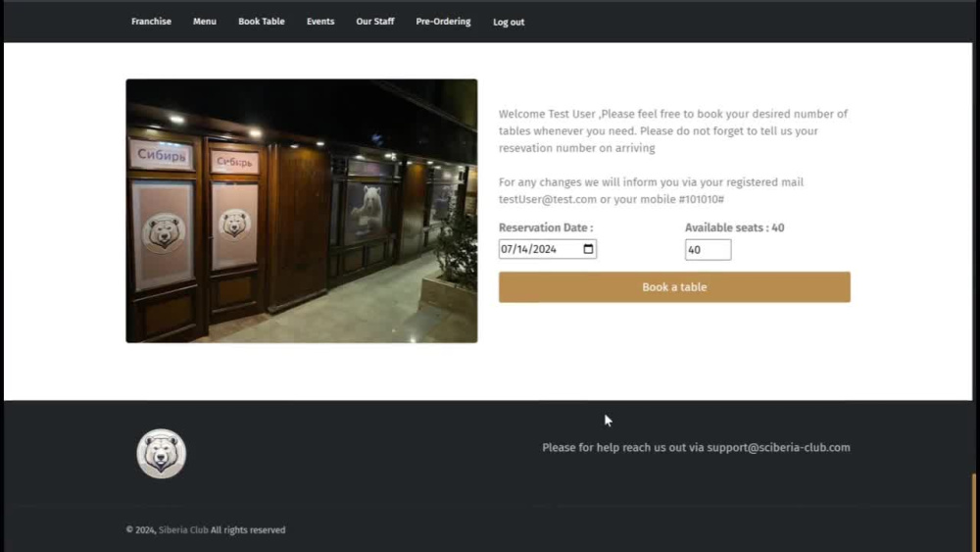Click the 'Welcome Test User' paragraph
980x552 pixels.
point(673,130)
